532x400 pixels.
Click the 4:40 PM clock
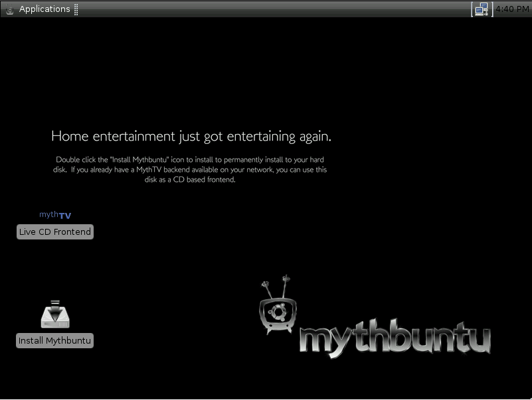512,9
